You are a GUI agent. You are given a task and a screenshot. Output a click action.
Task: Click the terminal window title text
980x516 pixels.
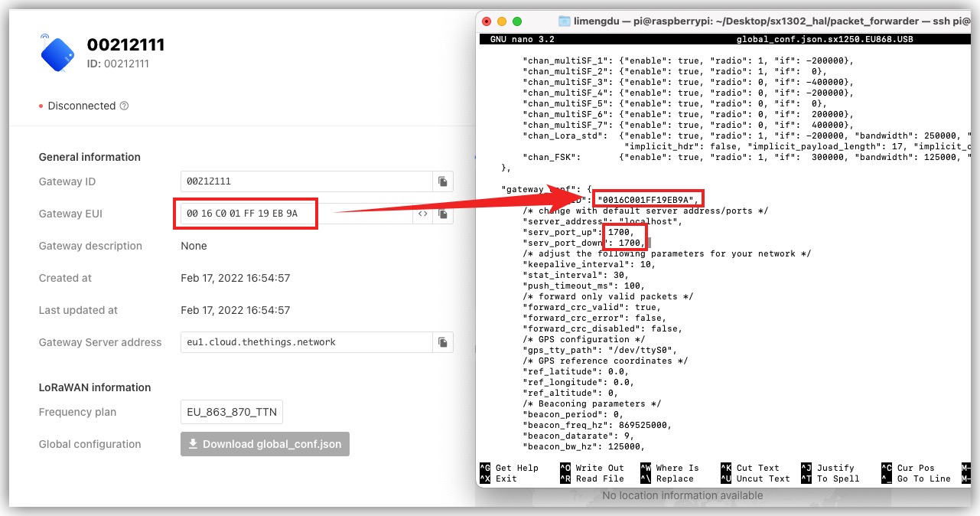pos(773,21)
